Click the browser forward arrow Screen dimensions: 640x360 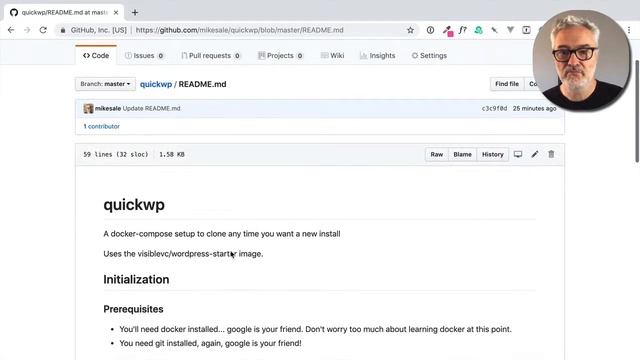[x=27, y=30]
